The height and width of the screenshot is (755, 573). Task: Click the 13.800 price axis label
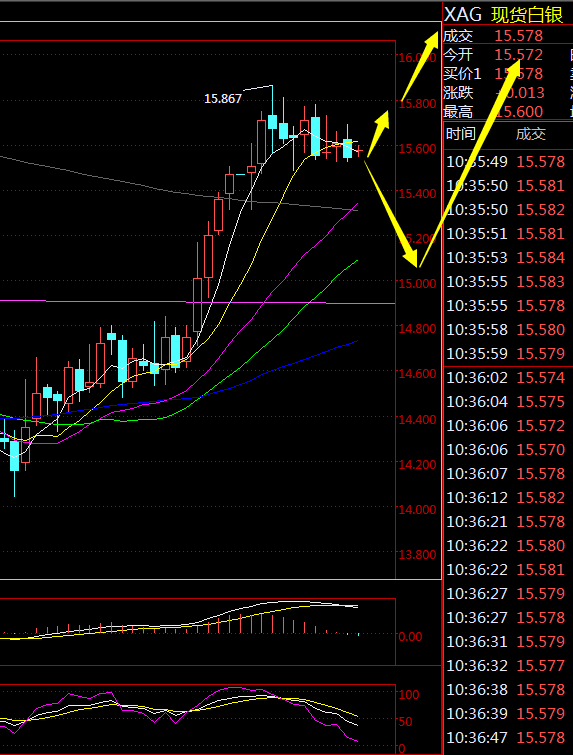pyautogui.click(x=417, y=555)
